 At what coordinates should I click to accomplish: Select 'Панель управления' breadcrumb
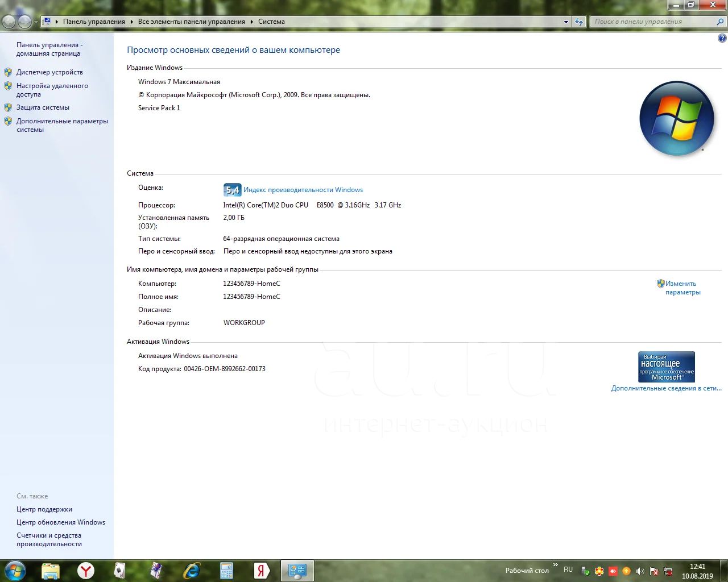[x=94, y=22]
